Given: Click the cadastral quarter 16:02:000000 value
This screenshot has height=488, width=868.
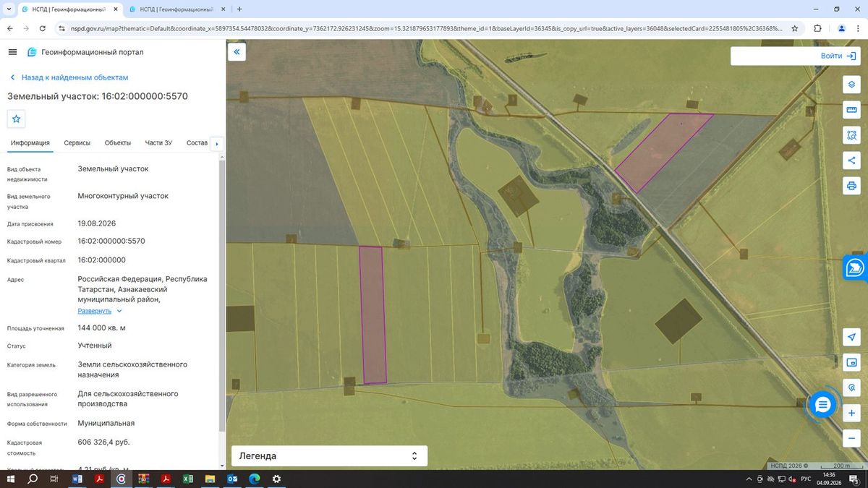Looking at the screenshot, I should click(x=102, y=260).
